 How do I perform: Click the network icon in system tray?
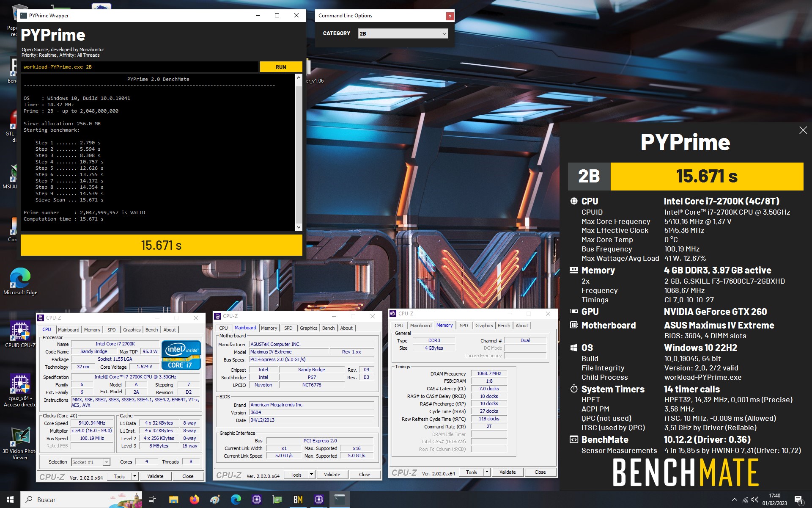click(x=745, y=500)
